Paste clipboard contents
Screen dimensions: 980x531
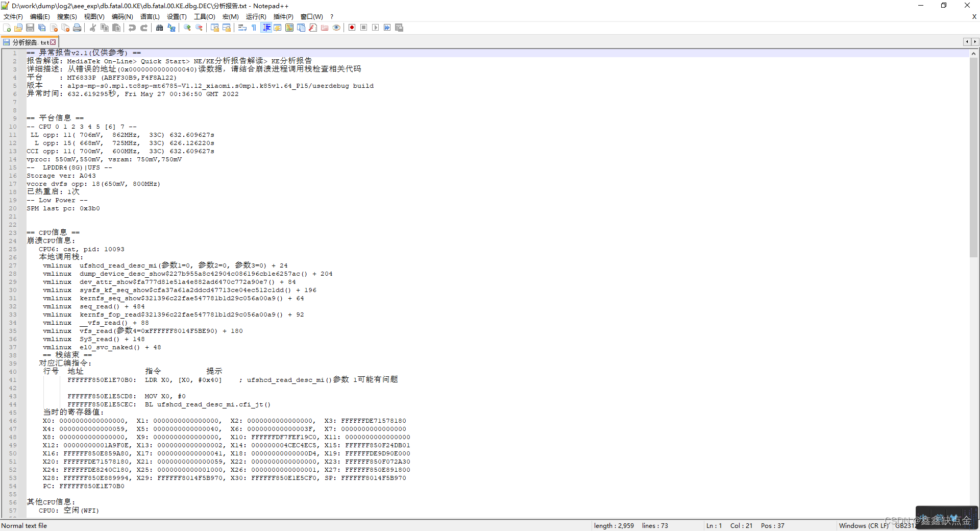tap(116, 28)
